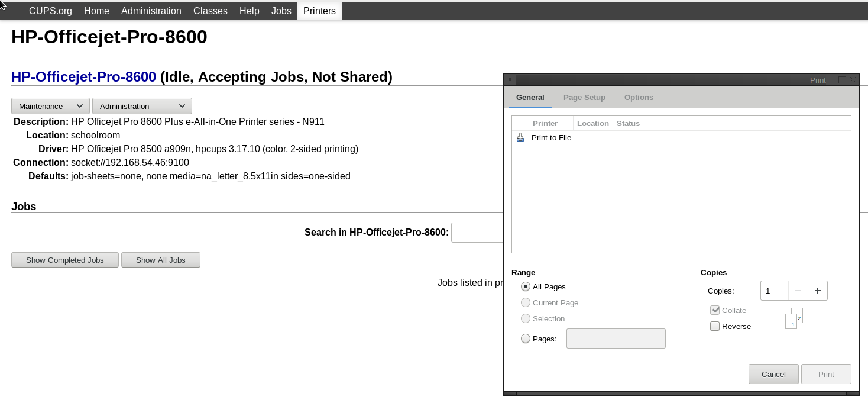Click the Show Completed Jobs button

click(65, 260)
